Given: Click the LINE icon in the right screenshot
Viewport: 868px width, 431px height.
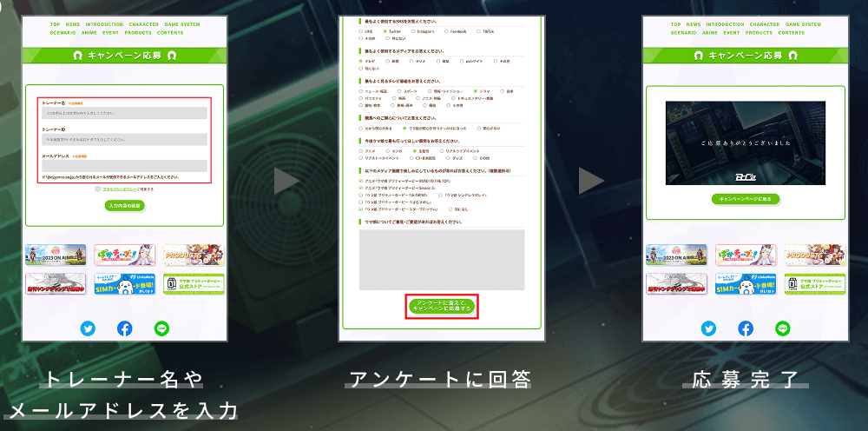Looking at the screenshot, I should click(x=783, y=328).
